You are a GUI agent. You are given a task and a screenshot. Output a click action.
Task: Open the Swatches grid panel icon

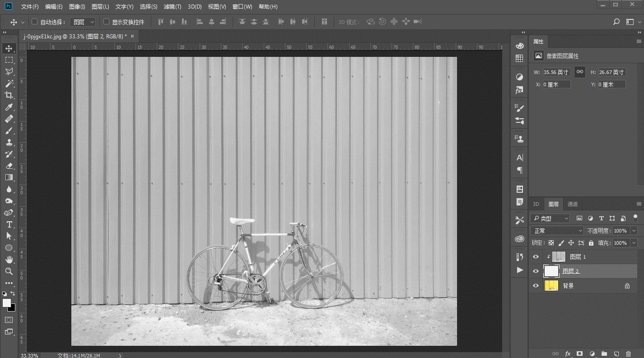(519, 58)
